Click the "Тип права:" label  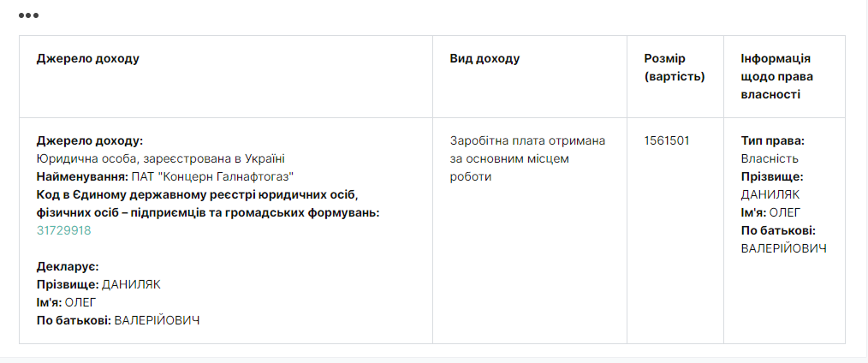(772, 140)
